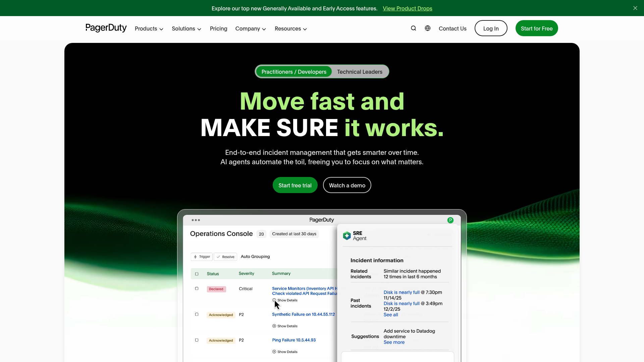Check the Synthetic Failure incident checkbox
The image size is (644, 362).
click(197, 314)
